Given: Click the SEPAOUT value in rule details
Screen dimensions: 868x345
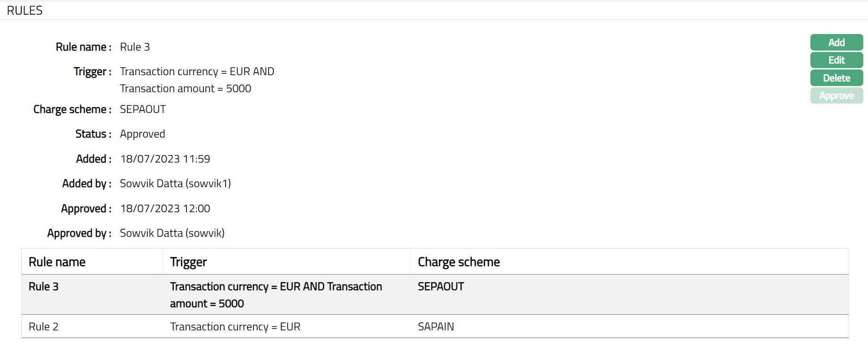Looking at the screenshot, I should [143, 109].
